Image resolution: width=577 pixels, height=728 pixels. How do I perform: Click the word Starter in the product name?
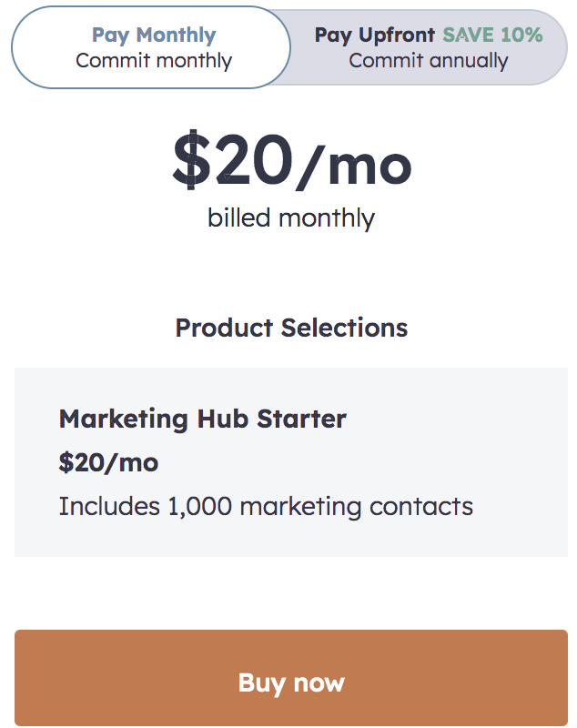[x=301, y=420]
